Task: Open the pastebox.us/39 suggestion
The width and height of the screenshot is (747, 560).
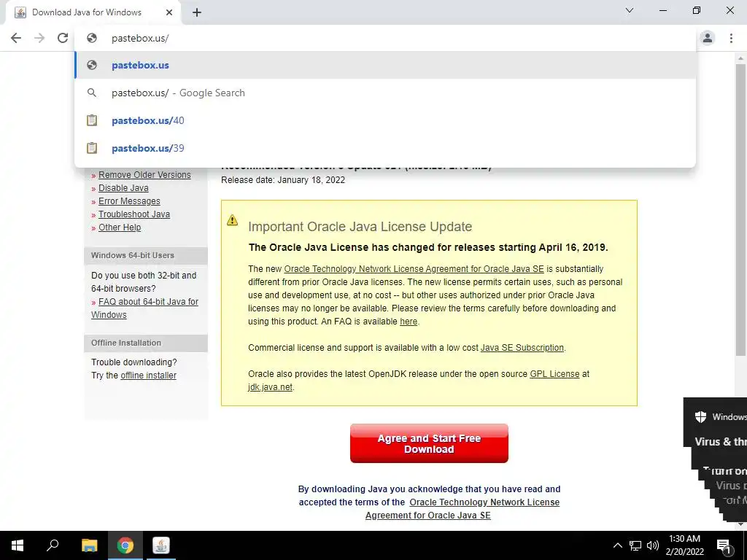Action: 385,148
